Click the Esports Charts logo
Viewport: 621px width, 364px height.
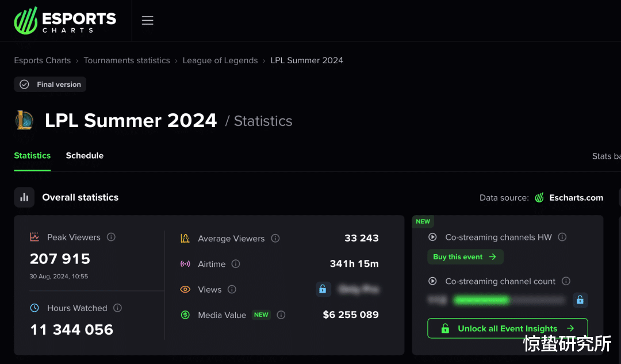point(65,20)
